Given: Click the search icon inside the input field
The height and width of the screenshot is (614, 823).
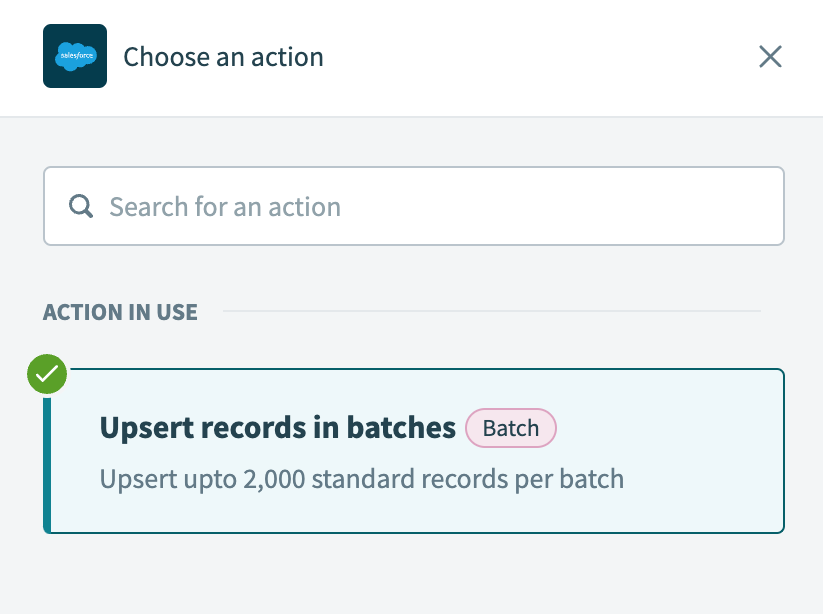Looking at the screenshot, I should (x=79, y=206).
